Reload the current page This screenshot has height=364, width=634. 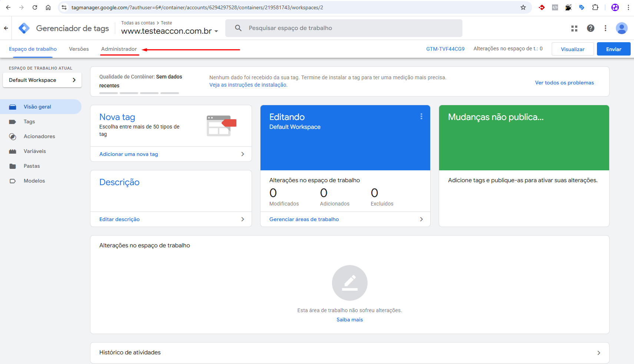point(35,7)
